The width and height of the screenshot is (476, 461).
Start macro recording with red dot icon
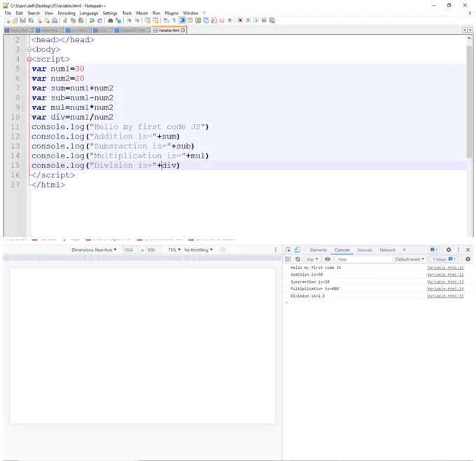click(x=240, y=20)
